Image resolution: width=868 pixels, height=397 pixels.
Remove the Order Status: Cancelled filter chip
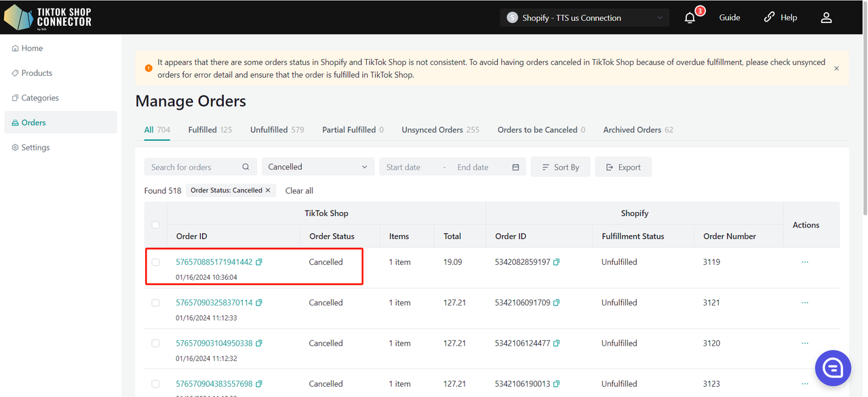[x=268, y=190]
